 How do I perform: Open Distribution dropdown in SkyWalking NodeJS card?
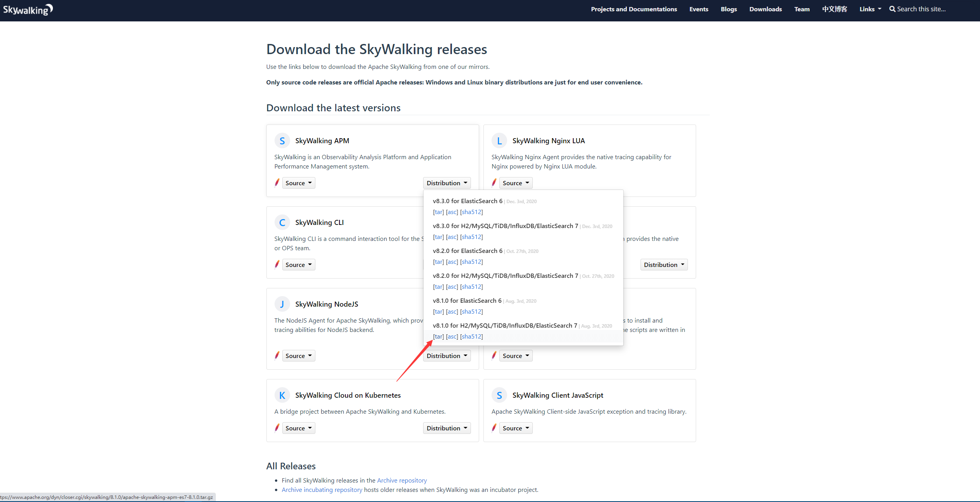(x=447, y=356)
